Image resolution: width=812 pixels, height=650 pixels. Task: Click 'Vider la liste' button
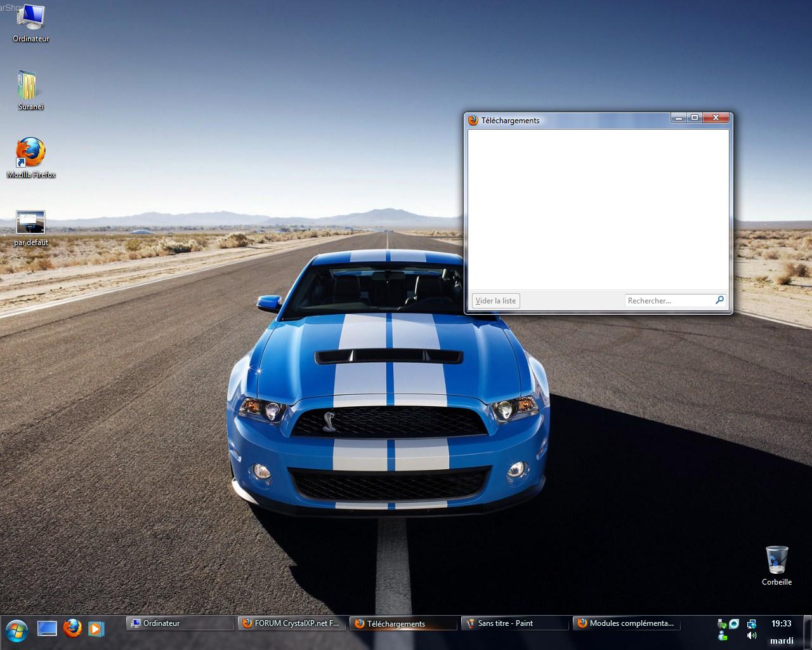pyautogui.click(x=496, y=301)
